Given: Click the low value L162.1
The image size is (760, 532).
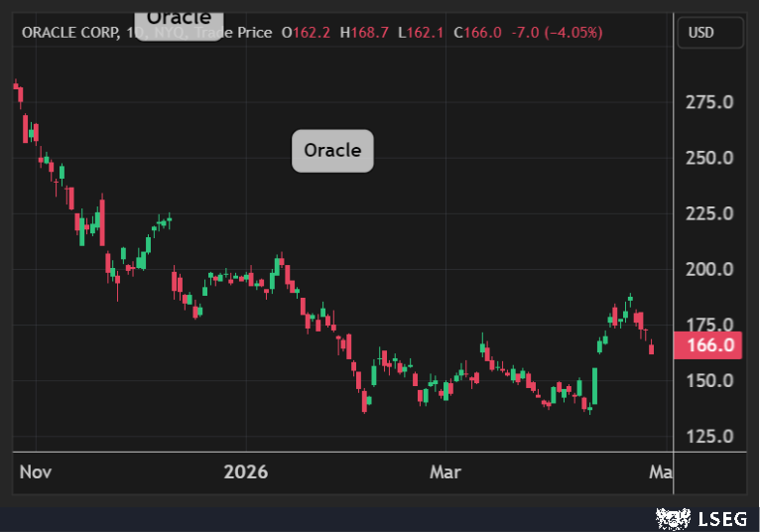Looking at the screenshot, I should point(421,33).
